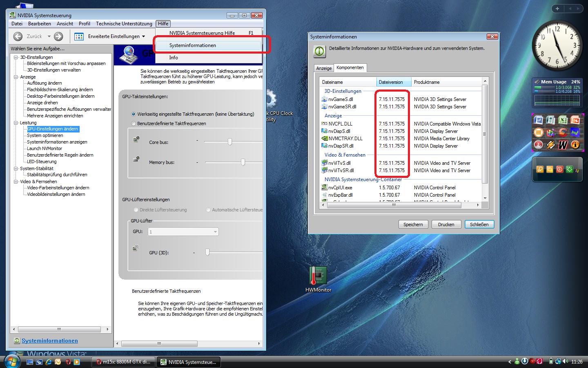The height and width of the screenshot is (368, 588).
Task: Sort by the Dateiversion column header
Action: click(x=394, y=82)
